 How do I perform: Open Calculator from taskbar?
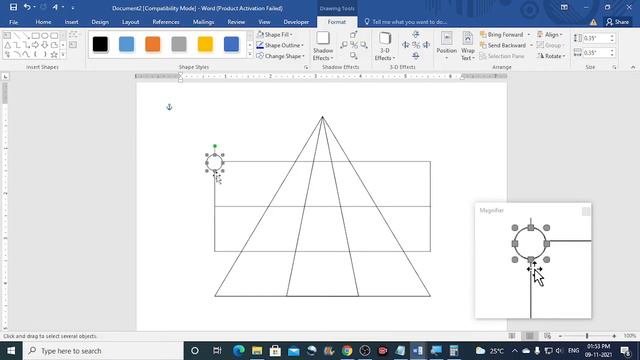[x=454, y=351]
